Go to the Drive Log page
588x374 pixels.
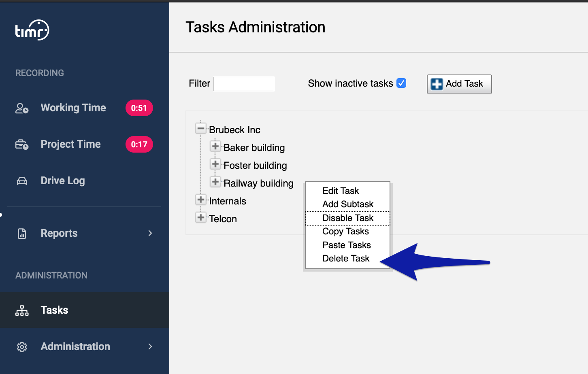(x=63, y=181)
